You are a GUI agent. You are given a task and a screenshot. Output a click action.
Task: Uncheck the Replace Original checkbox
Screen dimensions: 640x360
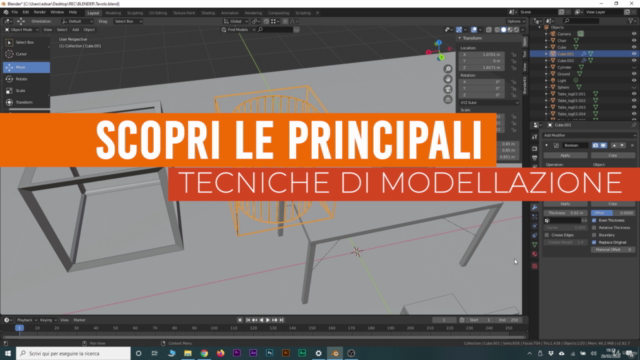(x=594, y=242)
